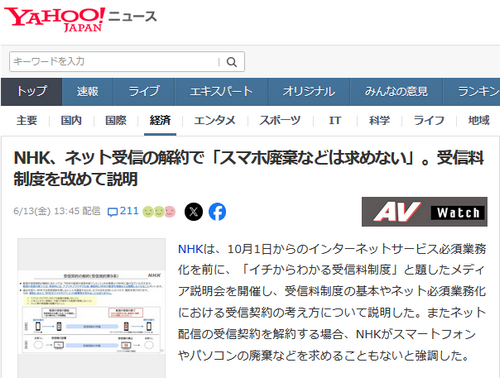The image size is (500, 378).
Task: Go to 科学 news category
Action: click(379, 120)
